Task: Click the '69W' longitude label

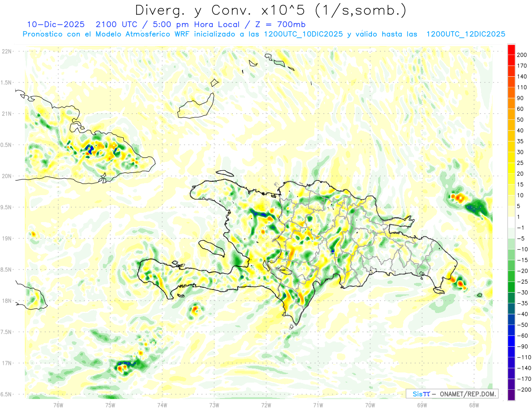Action: coord(422,405)
